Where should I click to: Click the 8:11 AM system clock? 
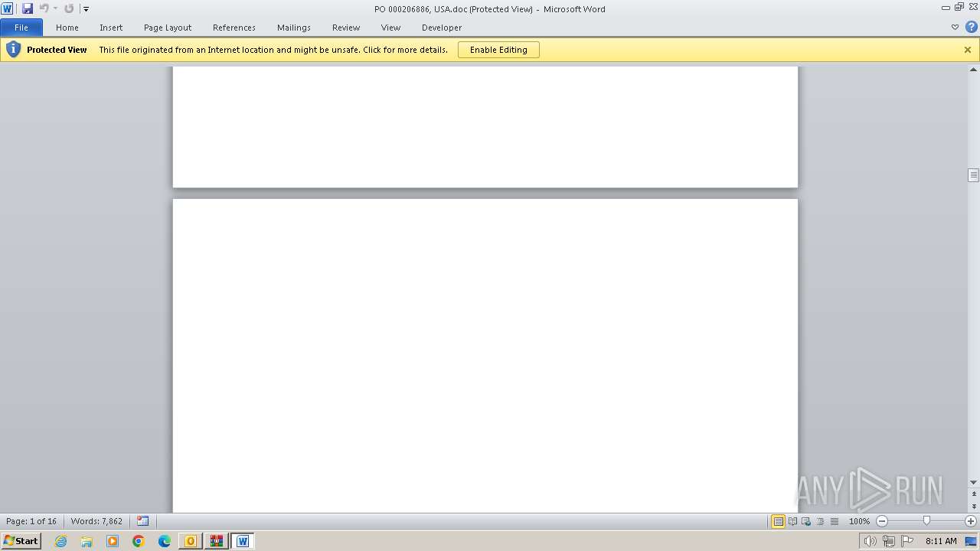pyautogui.click(x=941, y=541)
